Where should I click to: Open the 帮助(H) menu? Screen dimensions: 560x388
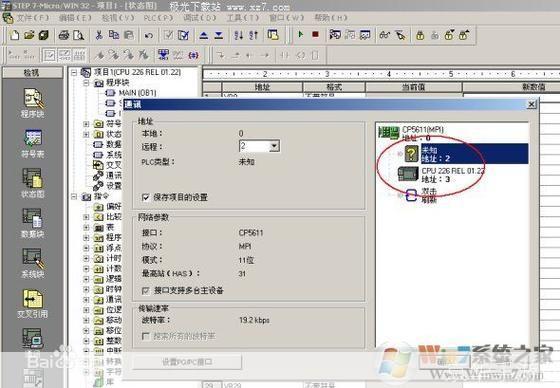[331, 18]
